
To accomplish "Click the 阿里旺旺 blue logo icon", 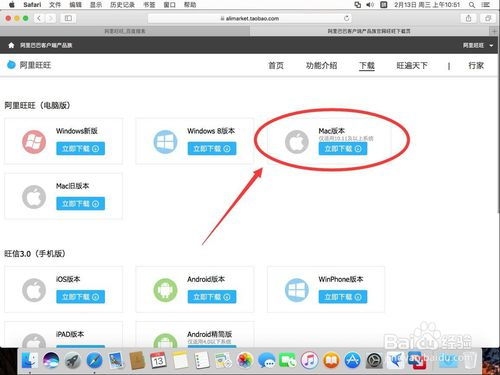I will 11,65.
